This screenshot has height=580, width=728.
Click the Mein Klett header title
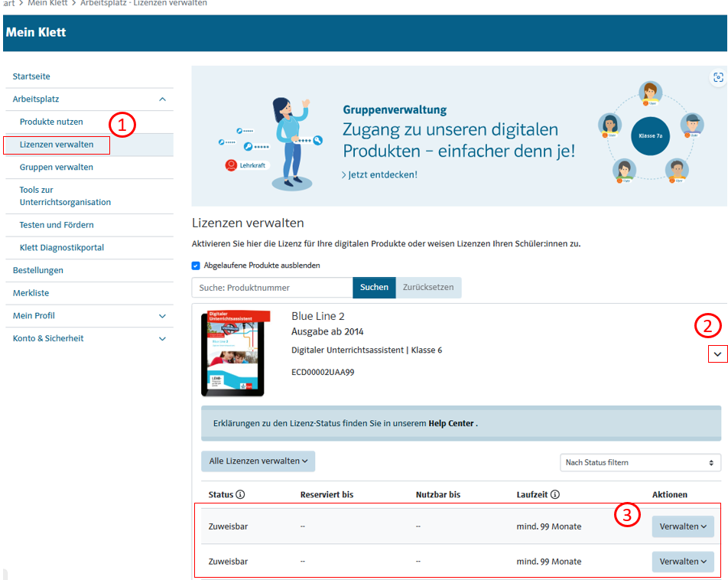tap(36, 33)
